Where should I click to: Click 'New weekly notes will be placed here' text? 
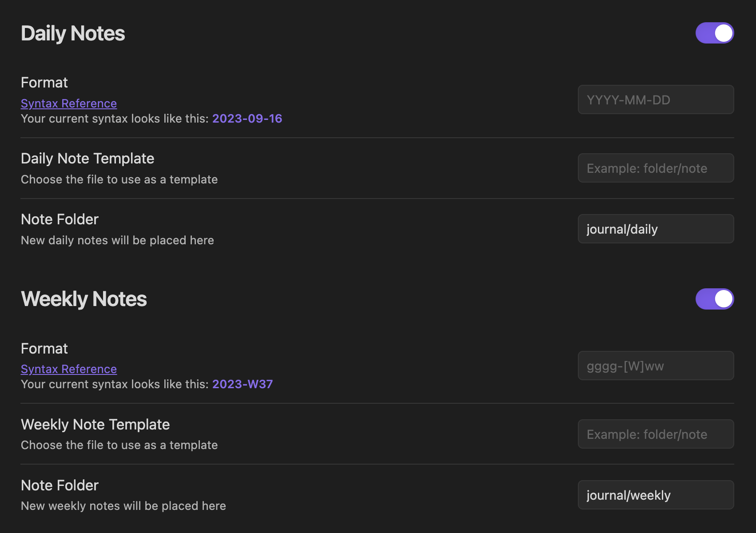123,506
